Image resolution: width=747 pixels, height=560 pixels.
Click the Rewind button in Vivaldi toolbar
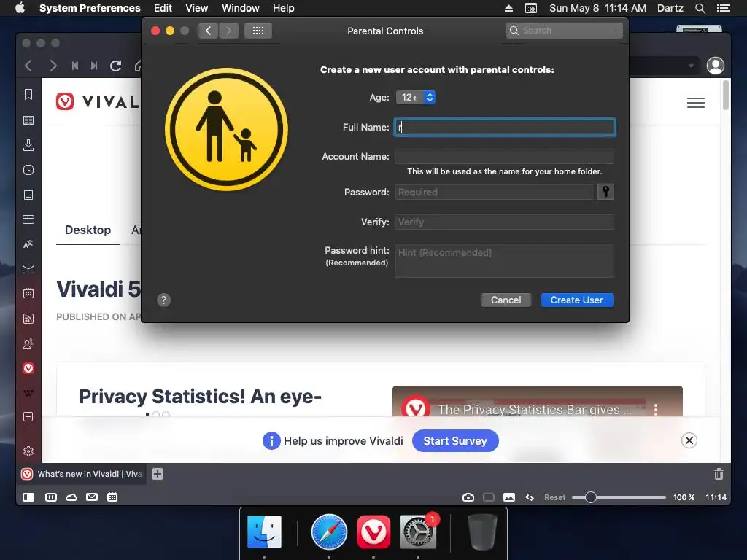[75, 66]
